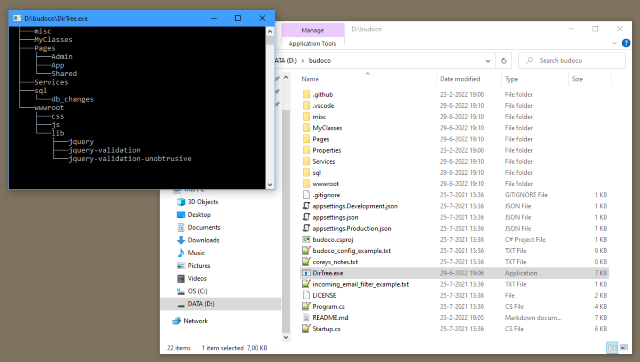
Task: Click the Desktop icon in navigation pane
Action: coord(181,214)
